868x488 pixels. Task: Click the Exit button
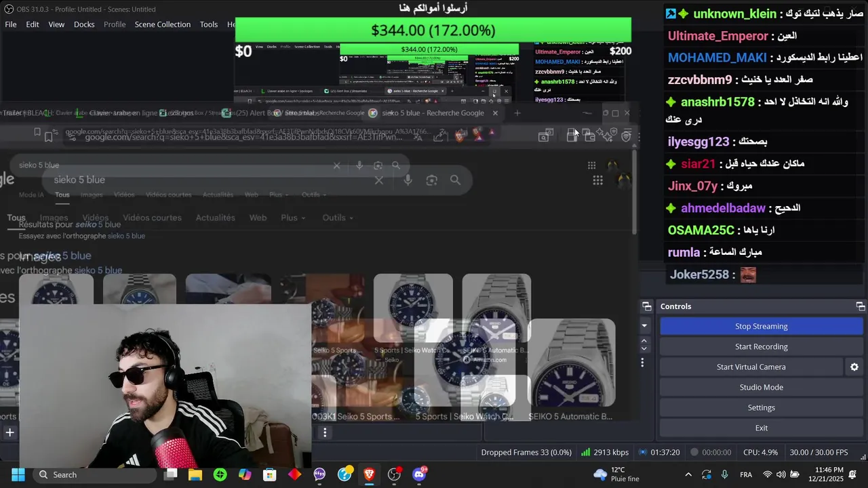762,428
